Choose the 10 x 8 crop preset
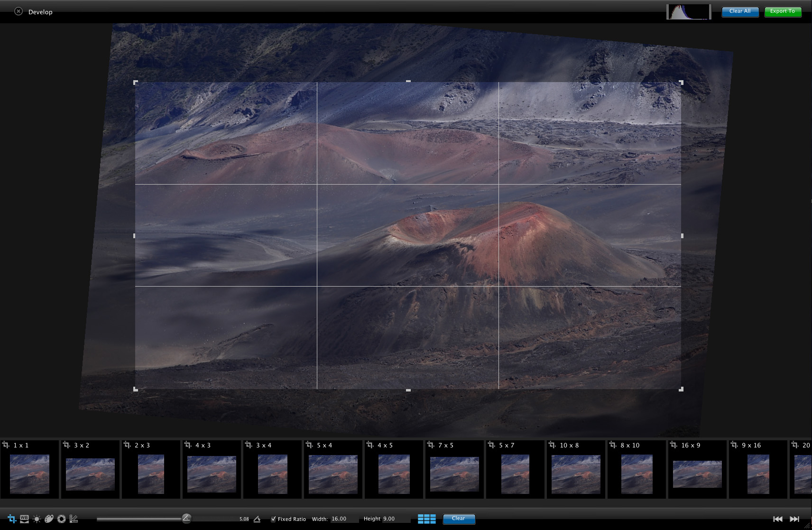The height and width of the screenshot is (530, 812). click(x=576, y=469)
